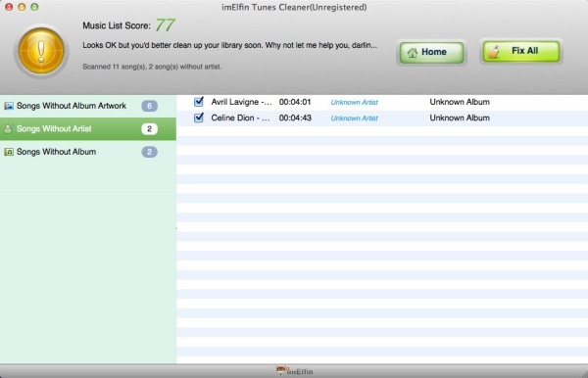Click the count badge on Songs Without Album

(x=149, y=152)
